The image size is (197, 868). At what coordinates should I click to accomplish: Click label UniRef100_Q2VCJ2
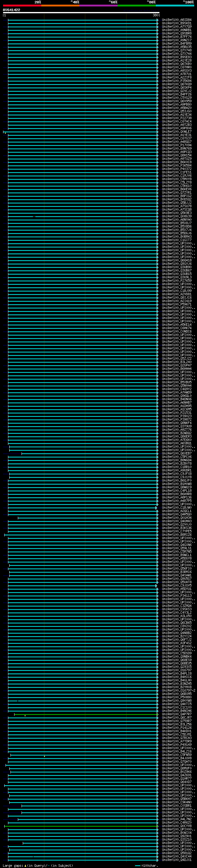click(177, 91)
